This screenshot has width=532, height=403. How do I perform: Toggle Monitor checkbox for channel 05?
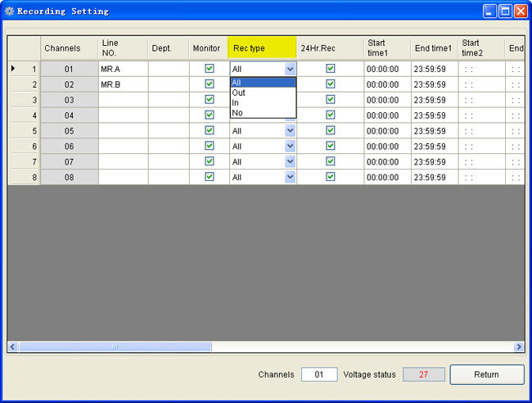click(x=209, y=130)
